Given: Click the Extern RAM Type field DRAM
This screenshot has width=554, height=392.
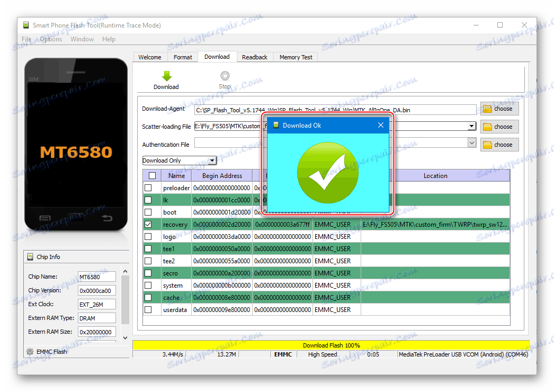Looking at the screenshot, I should (96, 318).
